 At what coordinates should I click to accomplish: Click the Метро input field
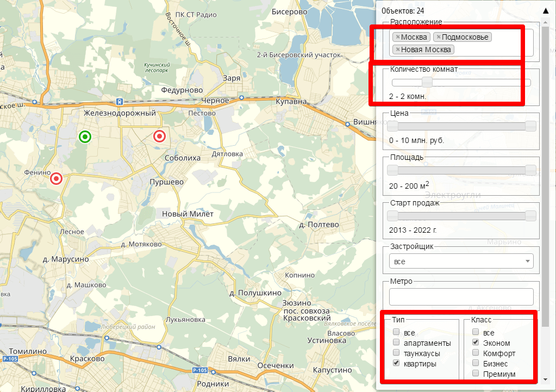(461, 297)
